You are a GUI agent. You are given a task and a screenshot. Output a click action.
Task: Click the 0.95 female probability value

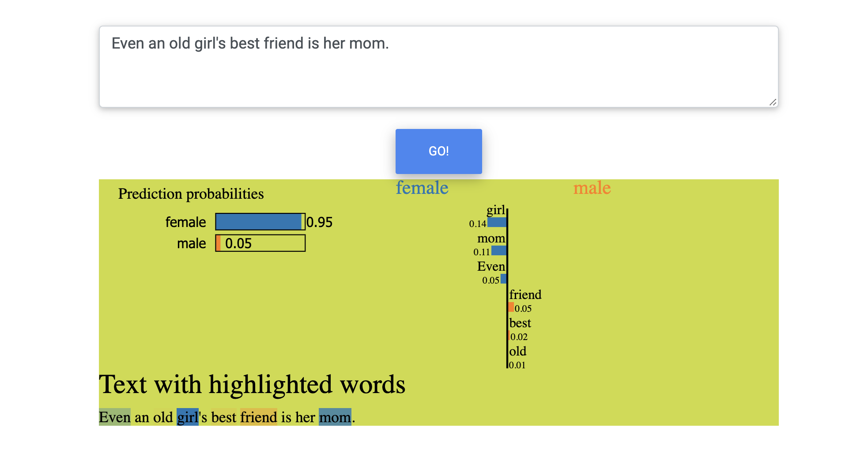319,222
